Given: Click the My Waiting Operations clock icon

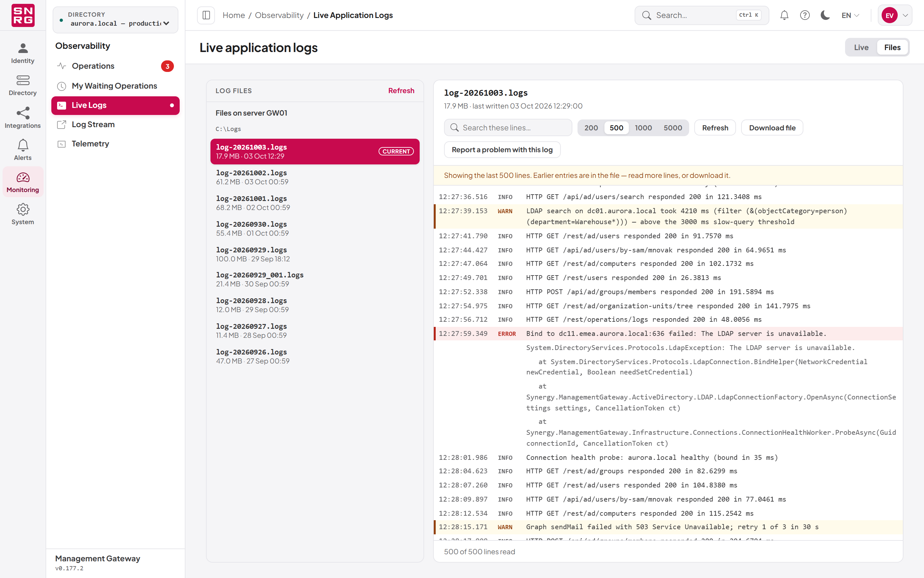Looking at the screenshot, I should point(62,86).
